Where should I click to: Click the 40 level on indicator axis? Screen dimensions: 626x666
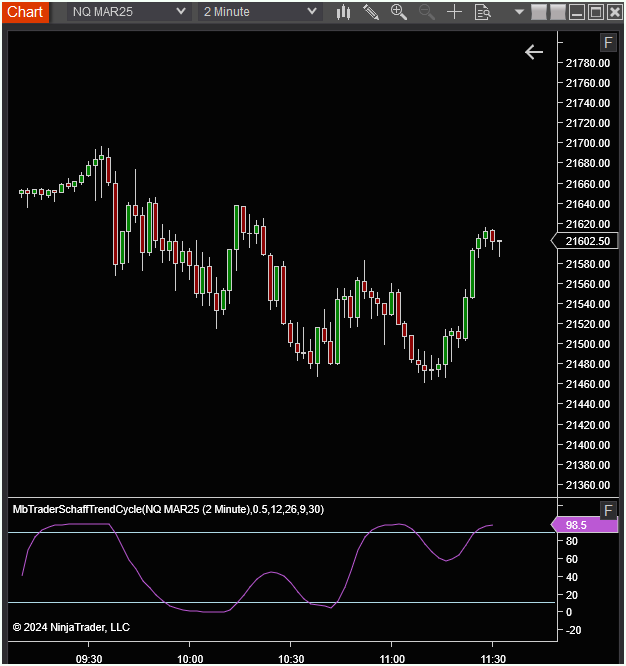tap(572, 577)
